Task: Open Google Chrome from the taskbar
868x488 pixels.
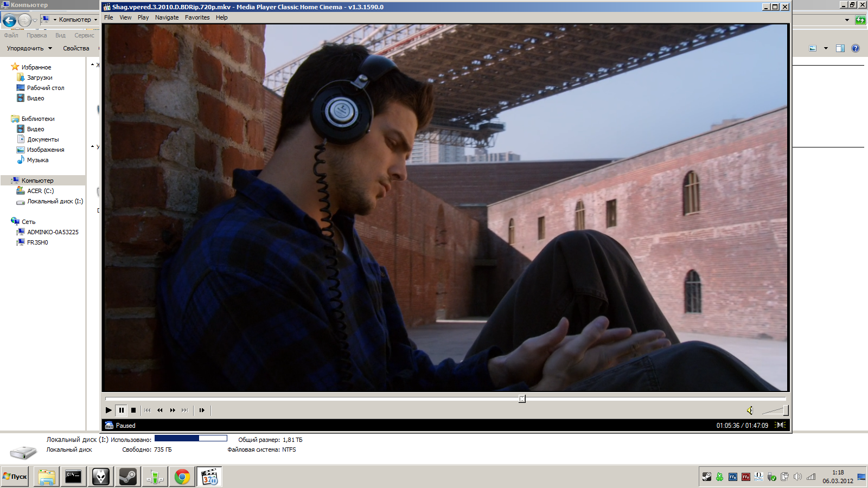Action: [x=182, y=477]
